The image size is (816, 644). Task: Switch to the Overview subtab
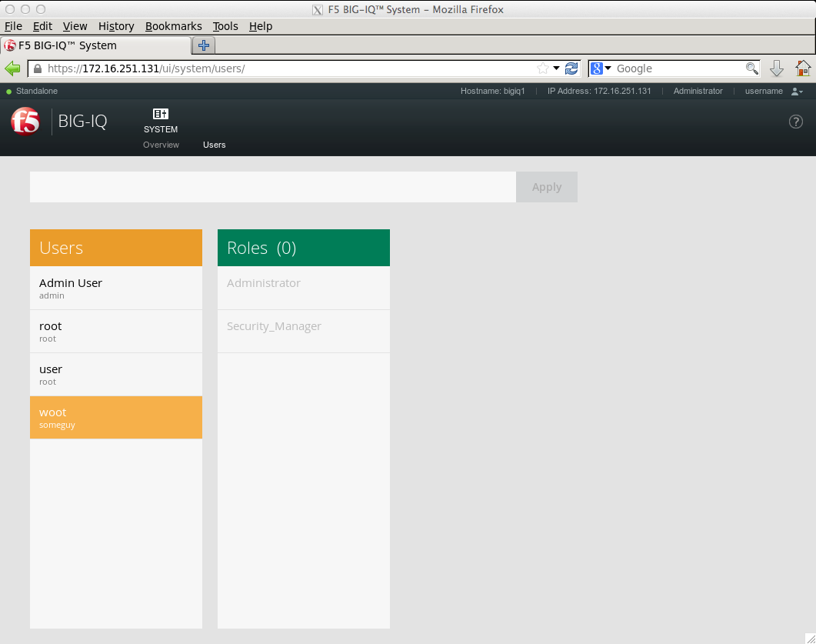click(x=161, y=145)
